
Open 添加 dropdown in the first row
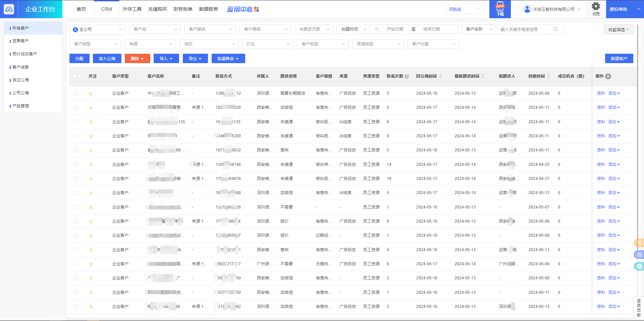tap(614, 93)
